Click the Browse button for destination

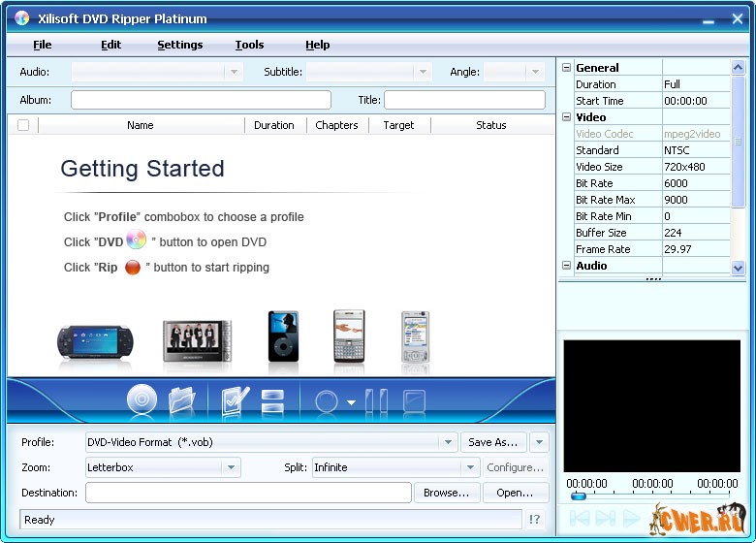(447, 493)
